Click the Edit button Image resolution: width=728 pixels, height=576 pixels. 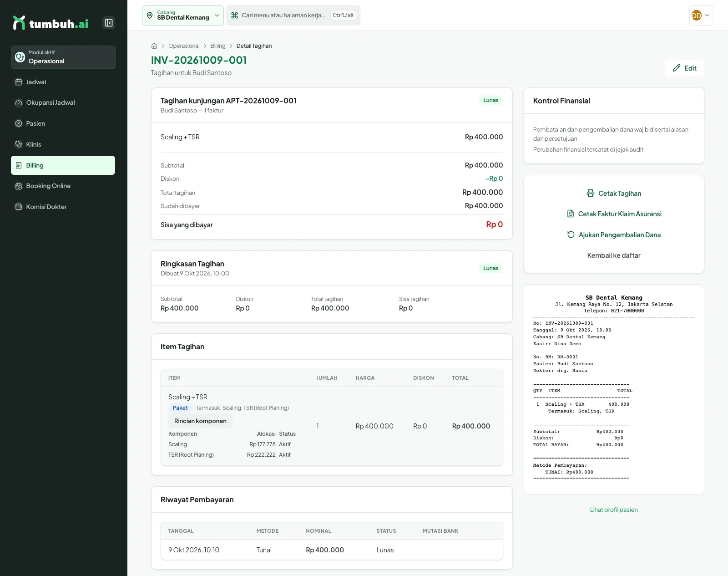[684, 68]
